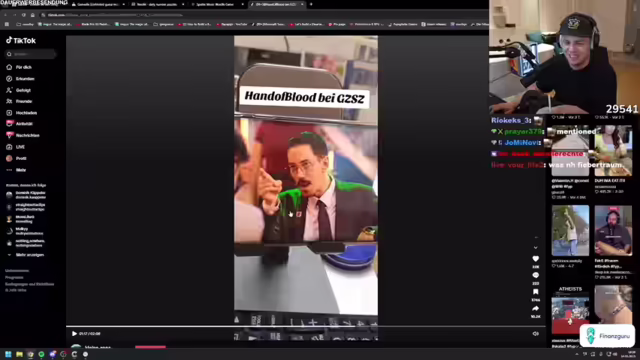This screenshot has width=640, height=360.
Task: Save the video with bookmark icon
Action: click(x=536, y=292)
